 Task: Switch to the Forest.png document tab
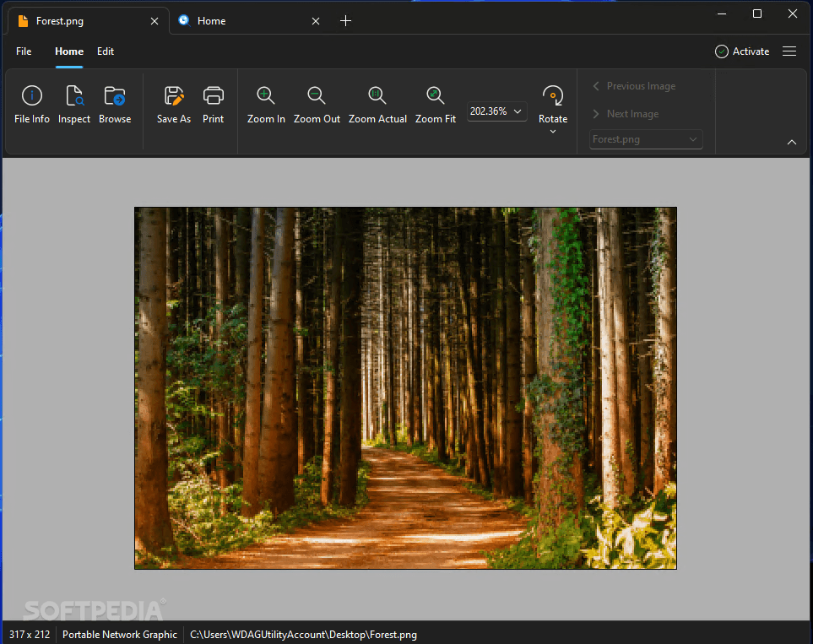pyautogui.click(x=88, y=21)
